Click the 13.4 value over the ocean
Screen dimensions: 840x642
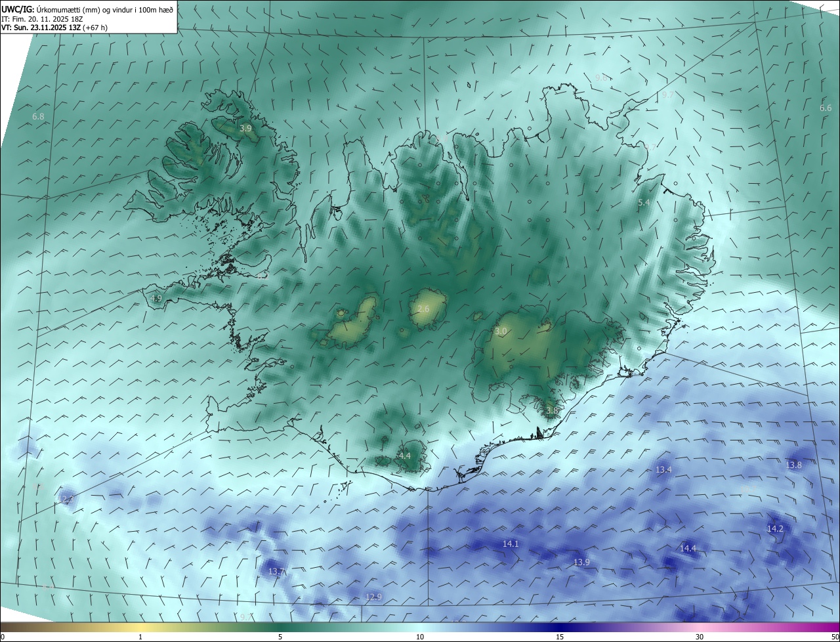(x=663, y=469)
